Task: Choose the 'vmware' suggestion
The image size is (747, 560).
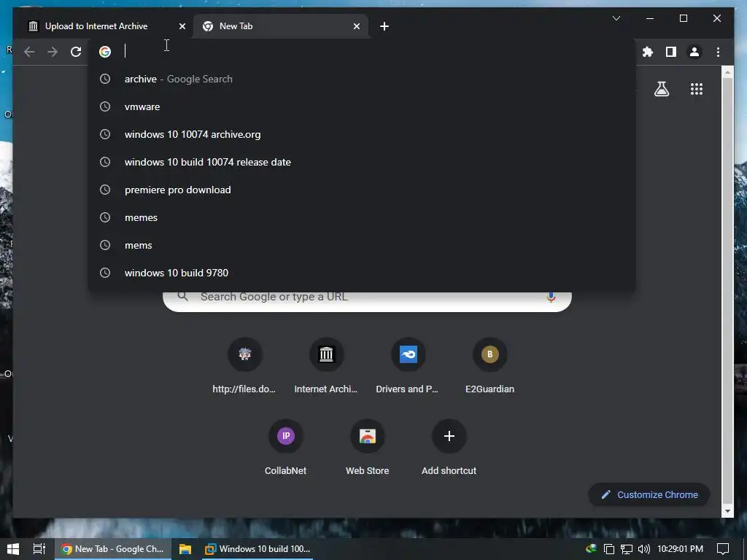Action: coord(362,106)
